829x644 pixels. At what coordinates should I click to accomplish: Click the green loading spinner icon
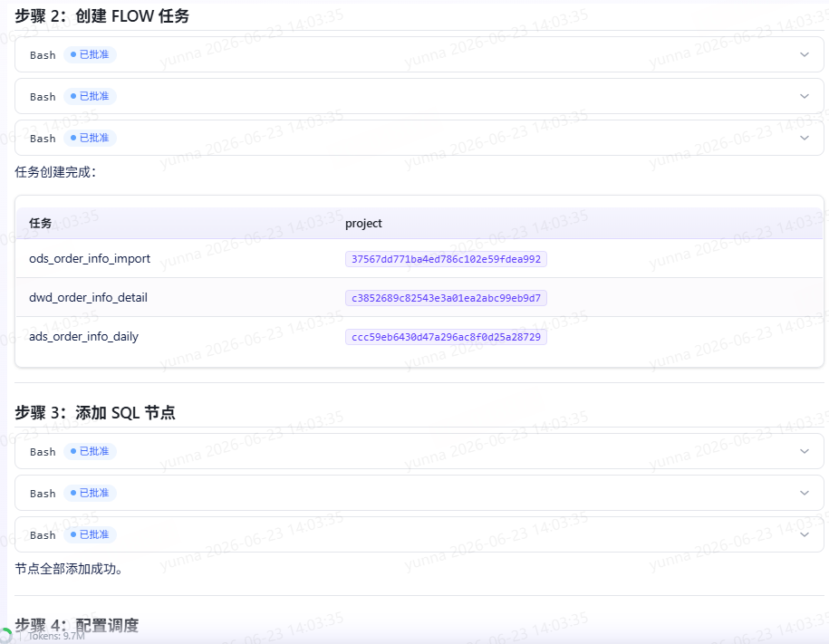(x=5, y=636)
